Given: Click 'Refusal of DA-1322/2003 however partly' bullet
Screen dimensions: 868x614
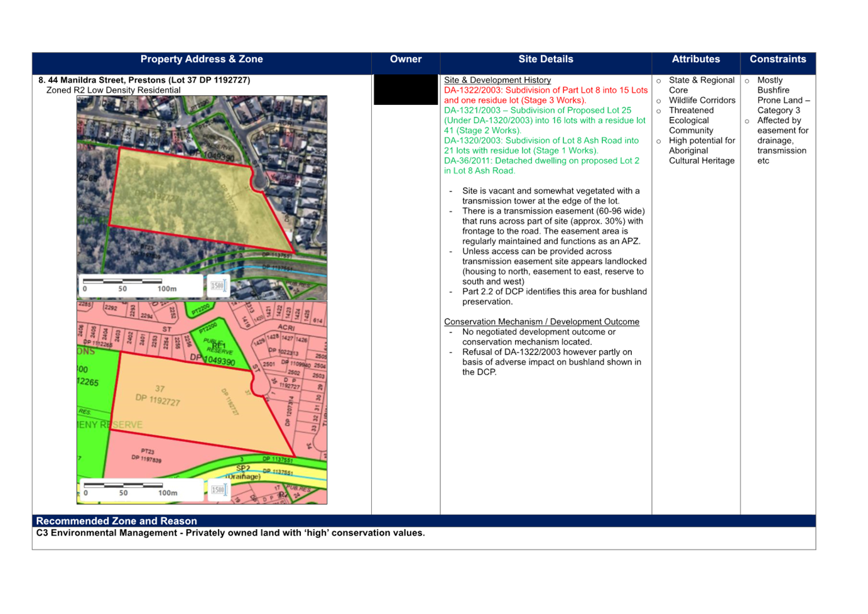Looking at the screenshot, I should 552,362.
